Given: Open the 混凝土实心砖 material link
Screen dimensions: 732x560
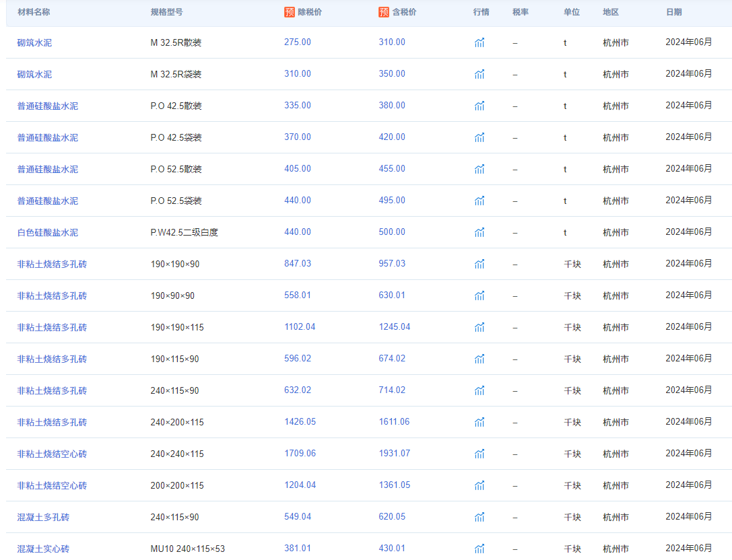Looking at the screenshot, I should click(x=43, y=549).
